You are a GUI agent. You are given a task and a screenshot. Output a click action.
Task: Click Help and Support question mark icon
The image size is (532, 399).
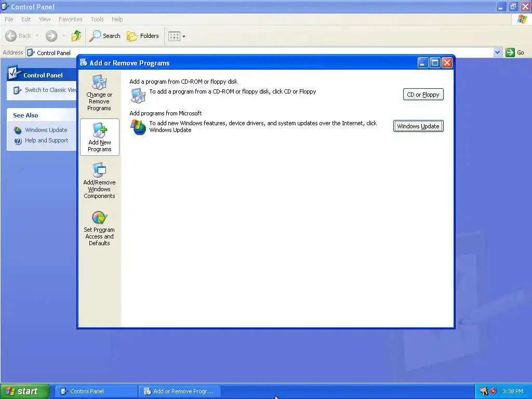tap(18, 141)
